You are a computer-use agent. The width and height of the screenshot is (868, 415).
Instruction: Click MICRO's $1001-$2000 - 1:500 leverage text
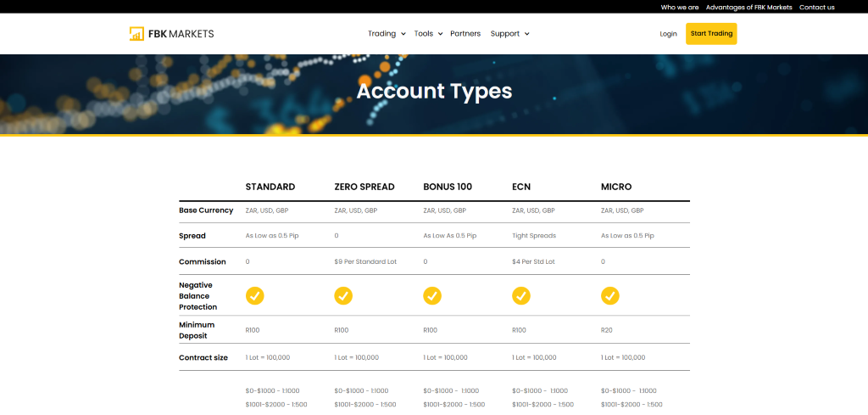click(x=632, y=405)
